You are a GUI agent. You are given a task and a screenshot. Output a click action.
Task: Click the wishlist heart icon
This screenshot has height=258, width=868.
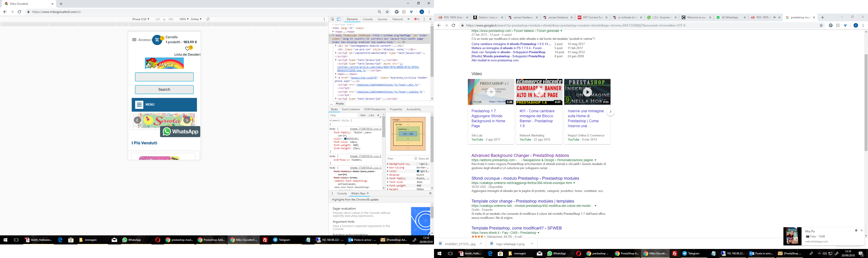click(188, 49)
